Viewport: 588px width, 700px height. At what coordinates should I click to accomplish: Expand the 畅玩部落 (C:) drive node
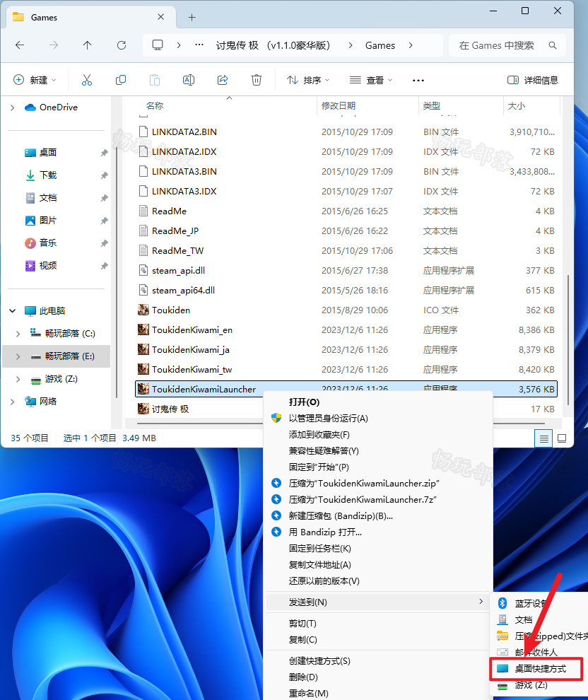(x=18, y=334)
